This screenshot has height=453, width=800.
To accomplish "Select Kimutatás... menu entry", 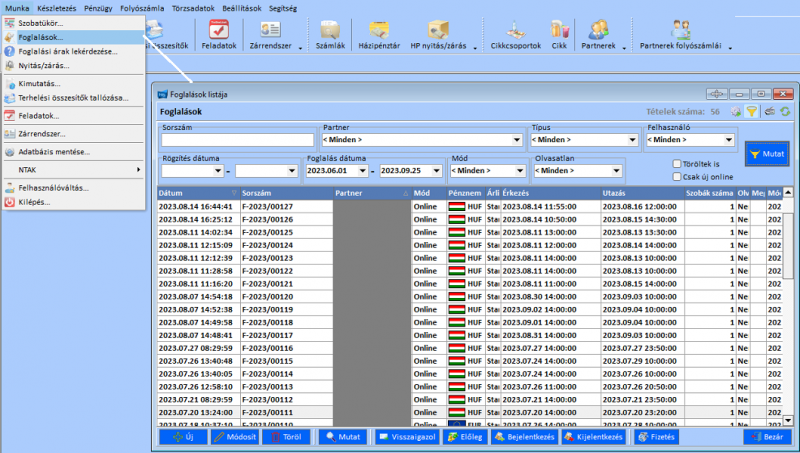I will (x=73, y=83).
